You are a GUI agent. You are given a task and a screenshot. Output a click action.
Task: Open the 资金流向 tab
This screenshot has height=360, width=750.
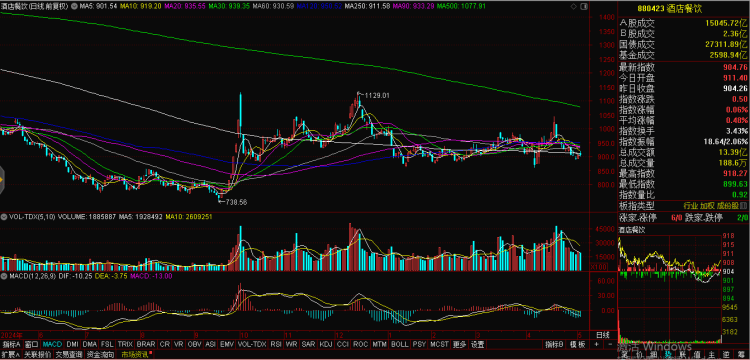[x=100, y=355]
